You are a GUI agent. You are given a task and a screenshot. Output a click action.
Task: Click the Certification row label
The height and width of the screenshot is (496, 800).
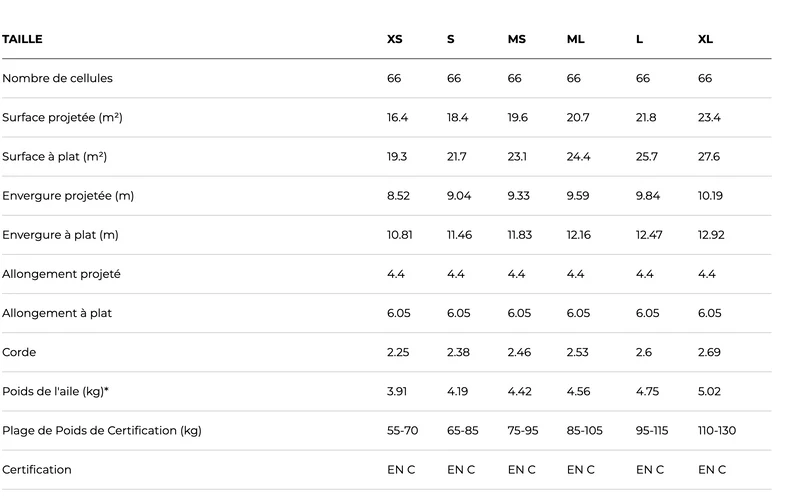click(37, 469)
